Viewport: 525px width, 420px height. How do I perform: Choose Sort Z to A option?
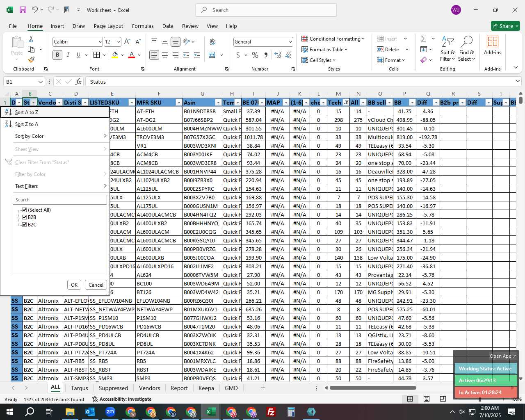tap(55, 124)
